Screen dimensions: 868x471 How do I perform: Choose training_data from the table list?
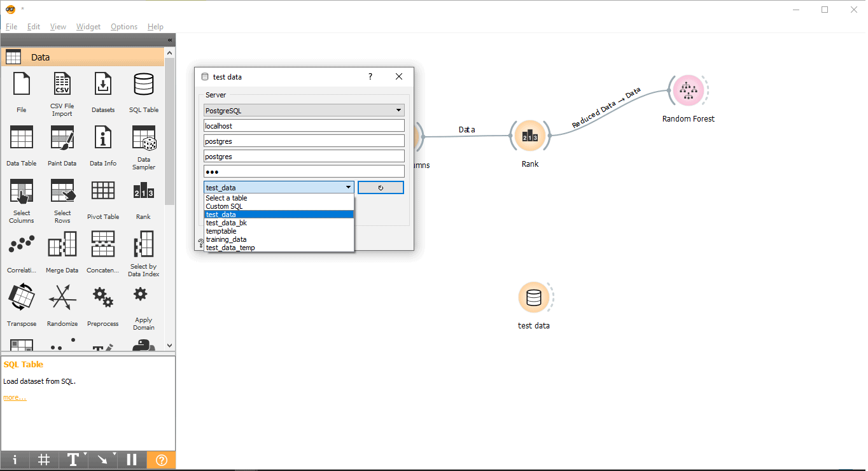tap(226, 239)
